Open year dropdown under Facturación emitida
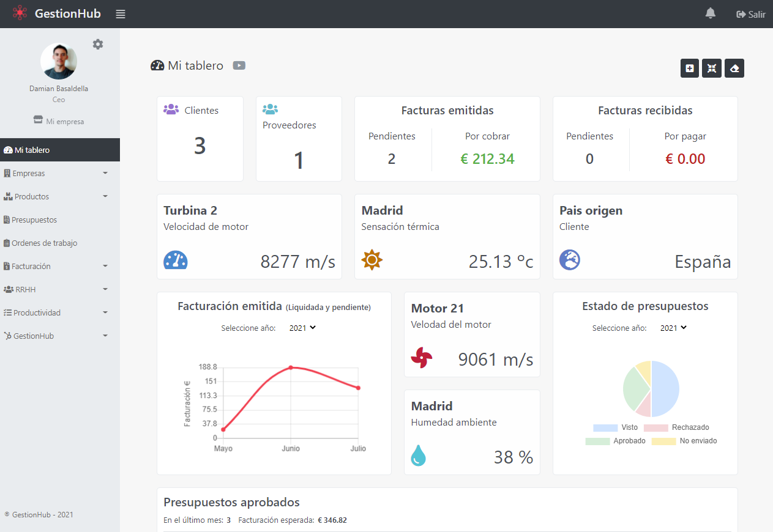The image size is (773, 532). click(302, 328)
